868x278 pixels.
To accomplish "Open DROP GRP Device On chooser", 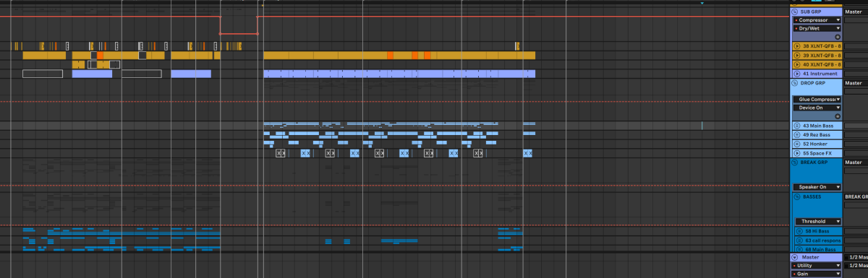I will tap(818, 108).
